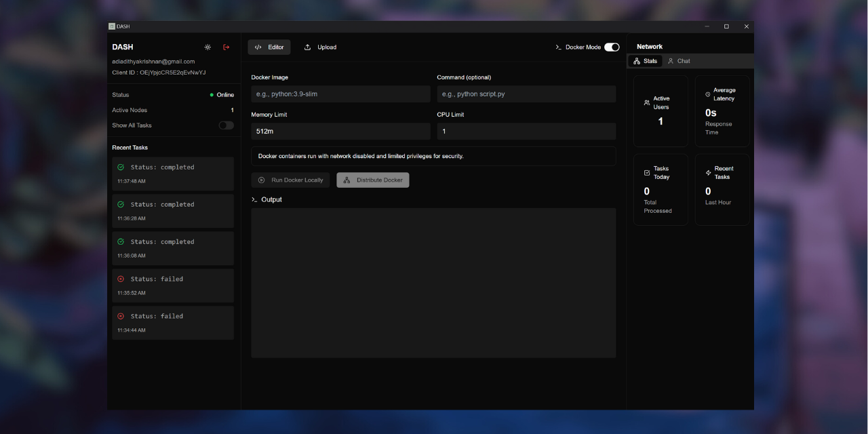Click the Run Docker Locally button
Screen dimensions: 868x434
291,180
